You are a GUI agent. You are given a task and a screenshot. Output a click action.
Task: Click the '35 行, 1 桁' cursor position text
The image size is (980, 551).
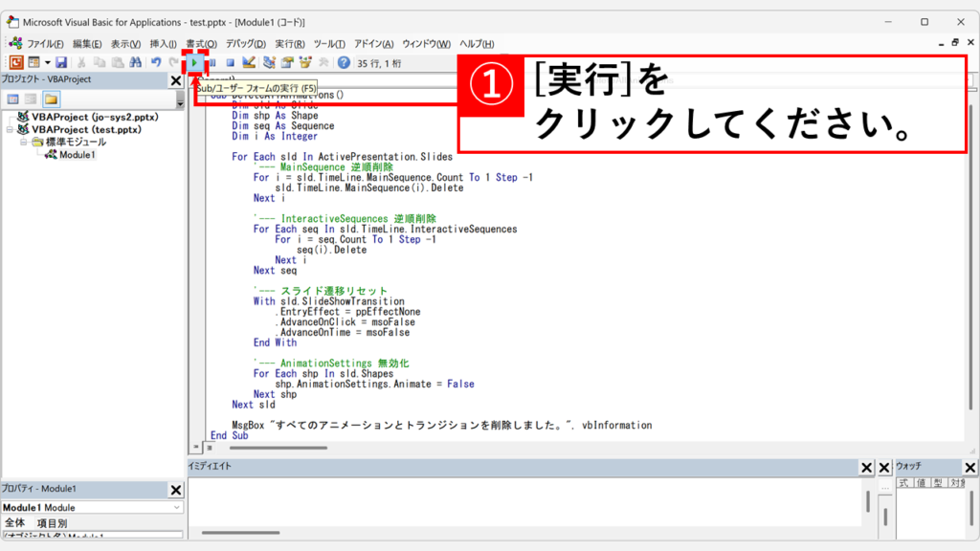point(379,63)
